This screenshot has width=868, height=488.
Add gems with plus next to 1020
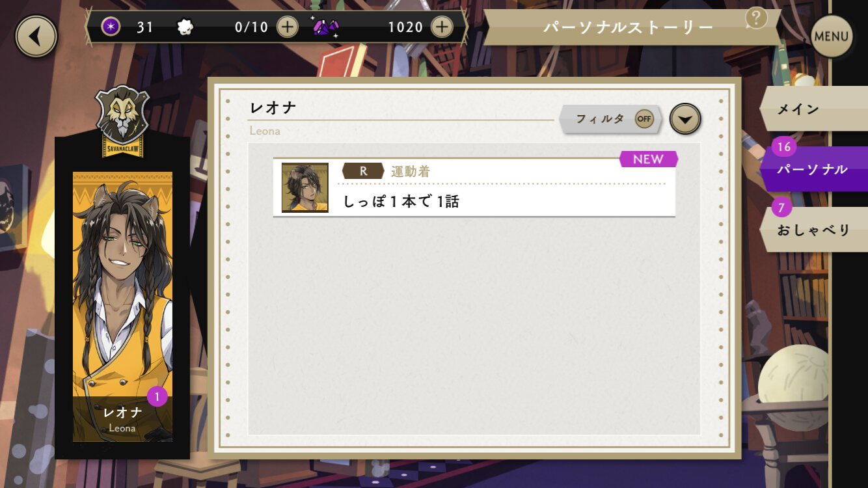coord(442,27)
